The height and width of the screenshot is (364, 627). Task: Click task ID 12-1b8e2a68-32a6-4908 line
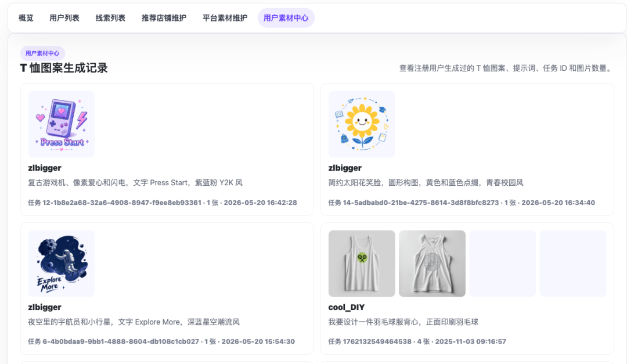(x=163, y=203)
